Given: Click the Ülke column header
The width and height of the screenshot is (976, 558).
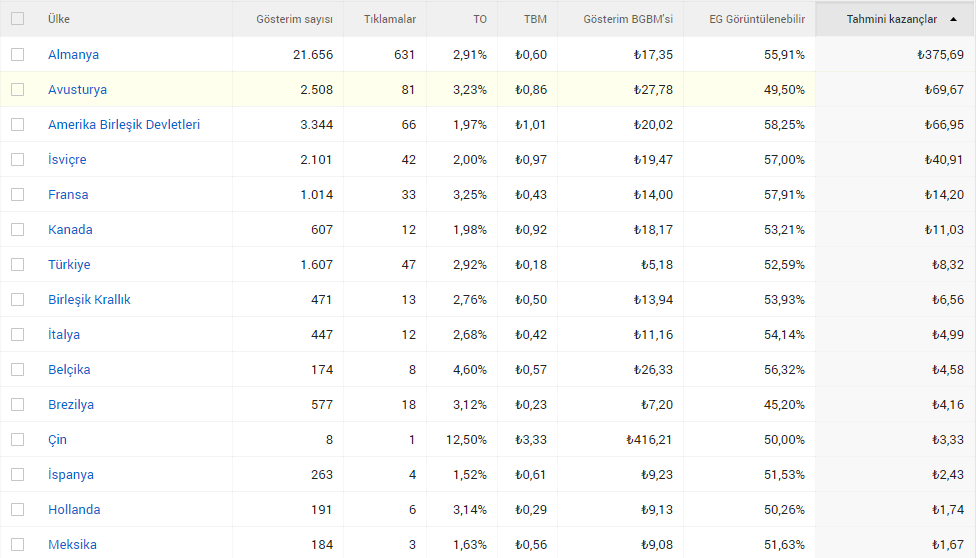Looking at the screenshot, I should 59,19.
